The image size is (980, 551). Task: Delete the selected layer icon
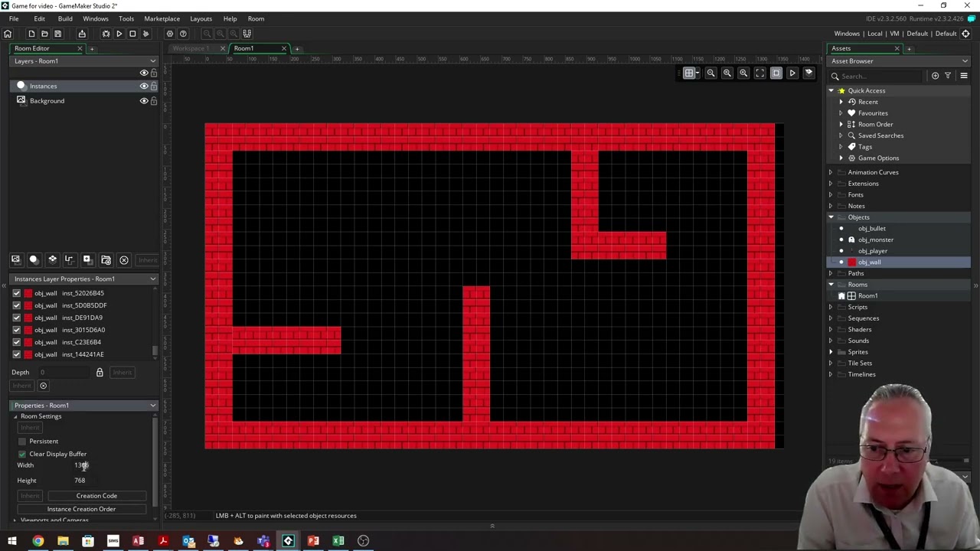pyautogui.click(x=124, y=260)
